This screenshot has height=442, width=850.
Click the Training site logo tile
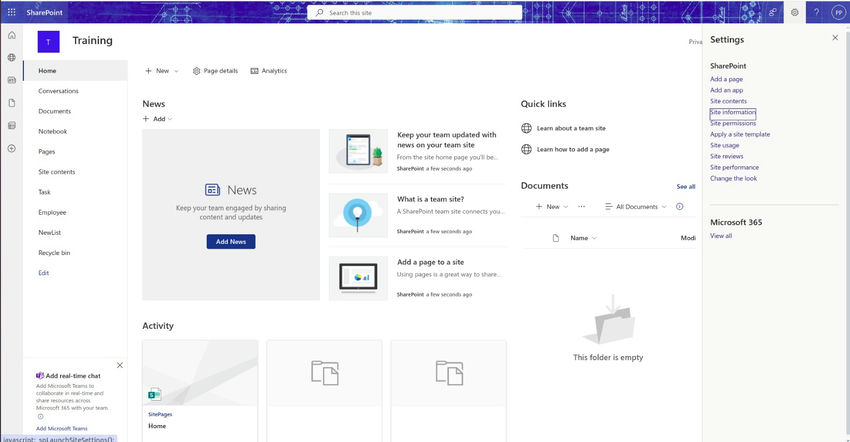coord(48,42)
